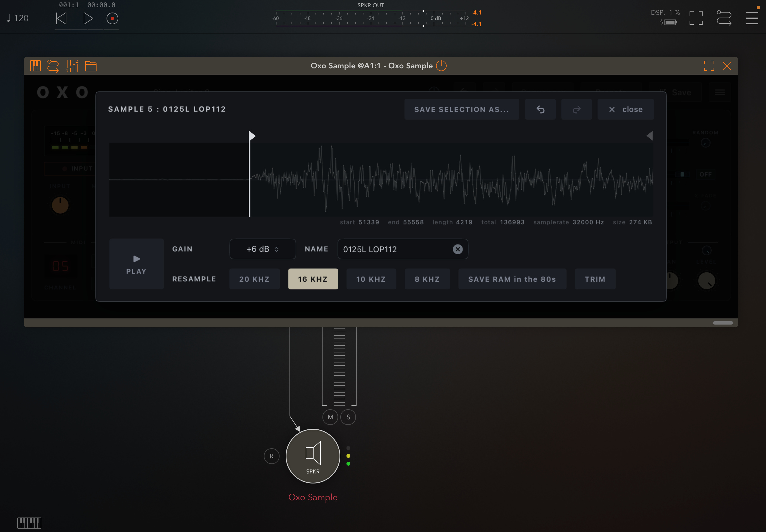Select the 8 KHZ resample option
The height and width of the screenshot is (532, 766).
(x=427, y=279)
